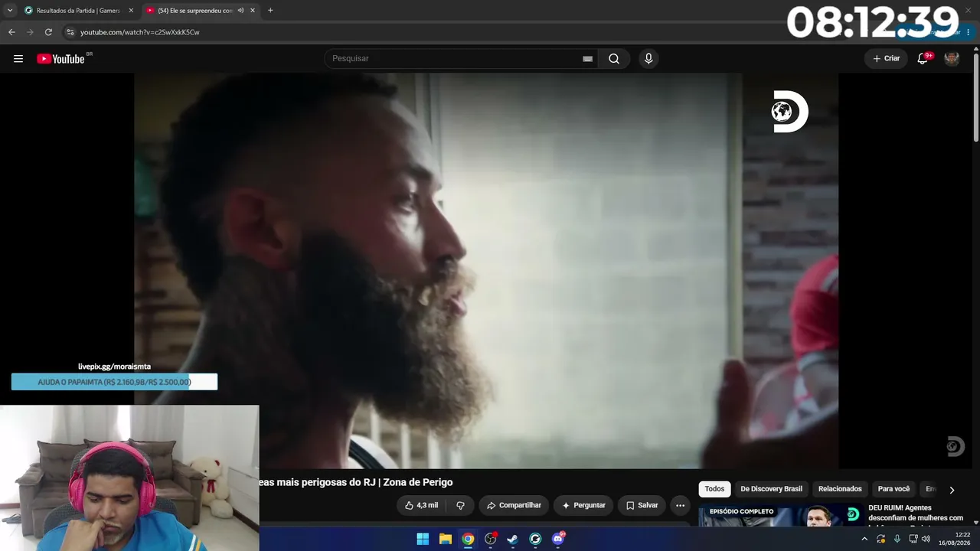Click the Perguntar button

[x=583, y=505]
